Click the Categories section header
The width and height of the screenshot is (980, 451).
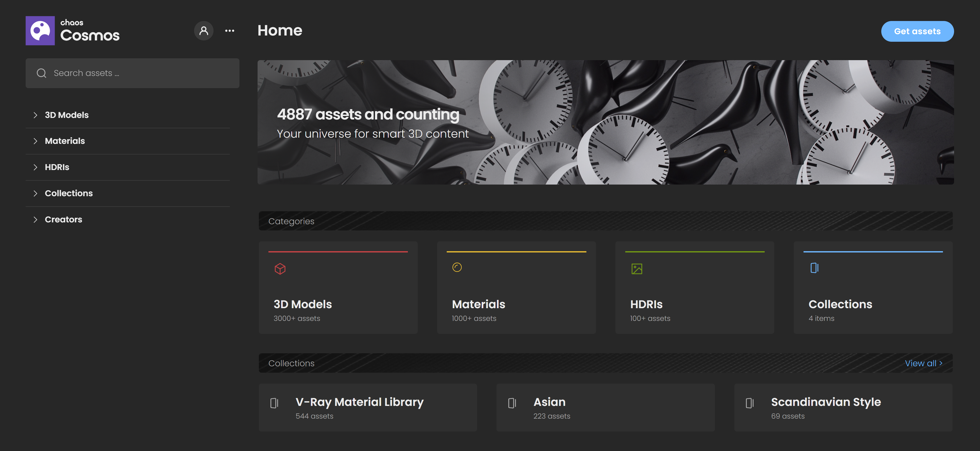606,221
